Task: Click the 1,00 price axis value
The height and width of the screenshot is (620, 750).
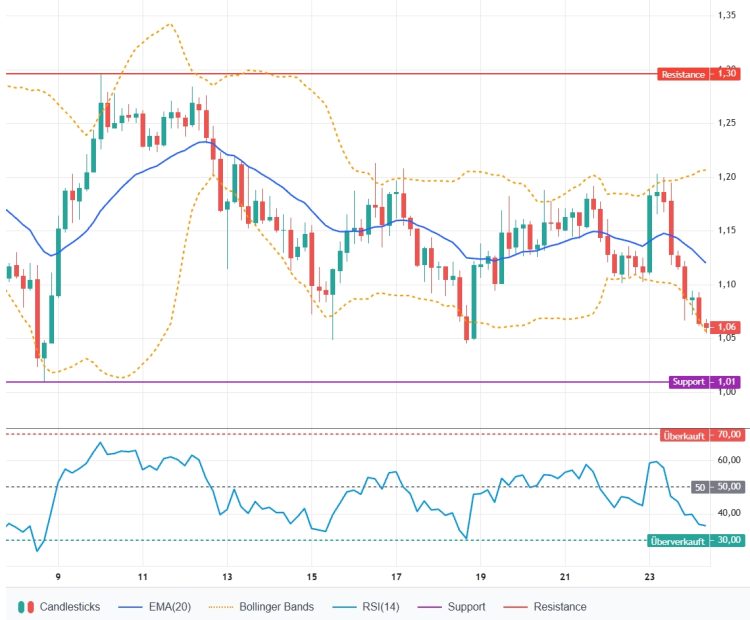Action: (x=727, y=392)
